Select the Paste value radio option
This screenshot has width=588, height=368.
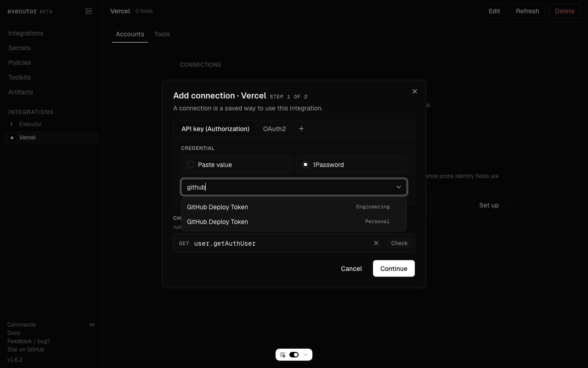pyautogui.click(x=237, y=165)
